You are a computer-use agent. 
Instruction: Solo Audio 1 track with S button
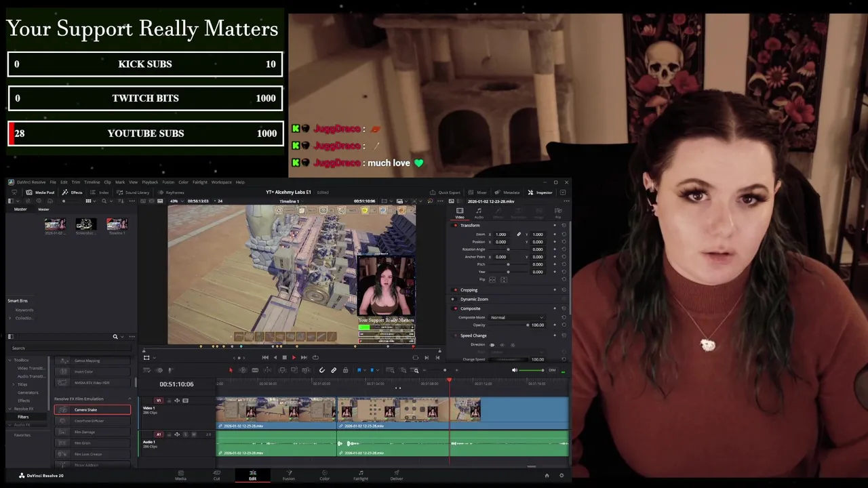[x=186, y=434]
